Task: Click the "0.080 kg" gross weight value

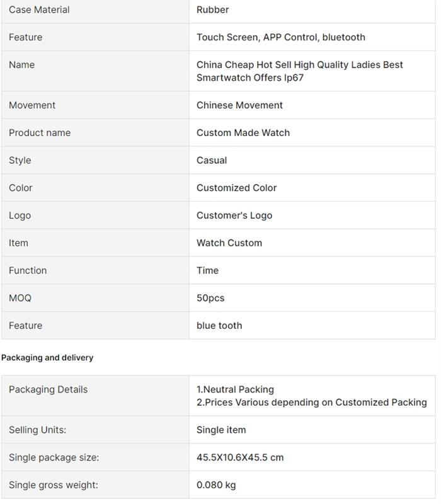Action: (216, 485)
